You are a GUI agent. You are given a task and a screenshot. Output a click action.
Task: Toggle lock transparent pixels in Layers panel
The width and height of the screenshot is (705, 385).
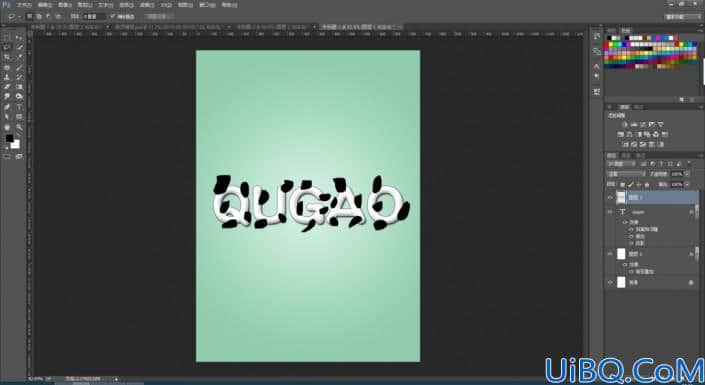pyautogui.click(x=623, y=184)
